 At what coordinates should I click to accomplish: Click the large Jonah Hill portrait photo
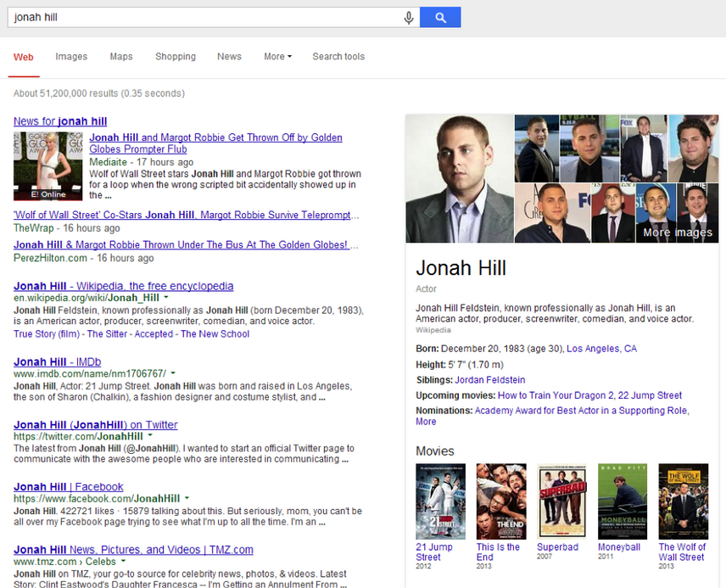coord(460,179)
